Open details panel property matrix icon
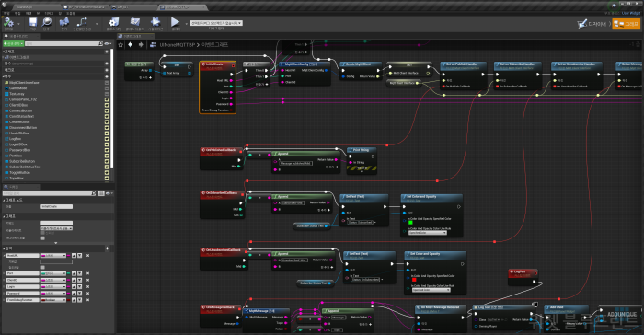Image resolution: width=644 pixels, height=335 pixels. [101, 193]
